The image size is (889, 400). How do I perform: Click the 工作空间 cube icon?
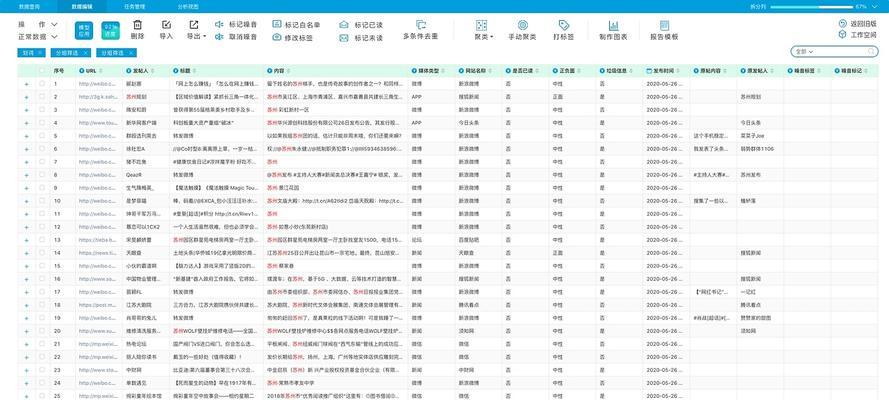843,35
